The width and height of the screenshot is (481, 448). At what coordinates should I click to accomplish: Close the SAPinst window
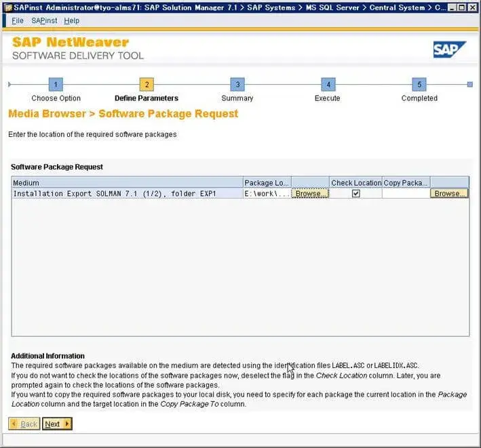click(x=473, y=7)
